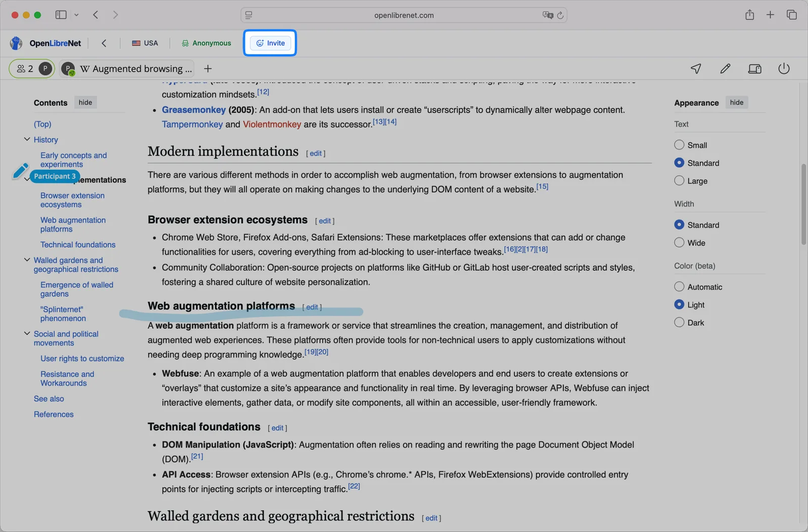Image resolution: width=808 pixels, height=532 pixels.
Task: Edit Browser extension ecosystems section
Action: click(x=325, y=221)
